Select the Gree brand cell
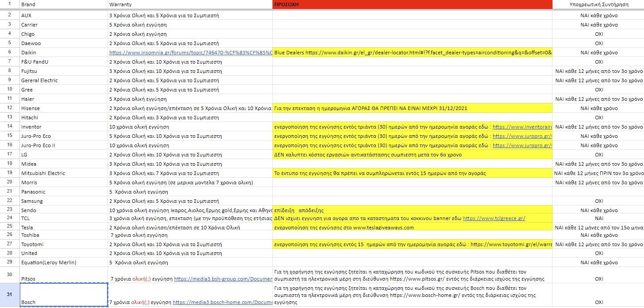Viewport: 644px width, 308px height. [64, 90]
